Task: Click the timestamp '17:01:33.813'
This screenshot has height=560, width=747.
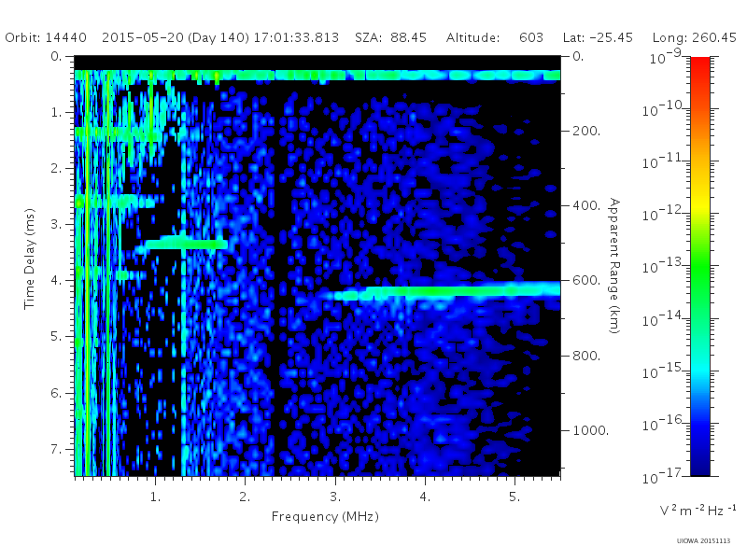Action: coord(296,37)
